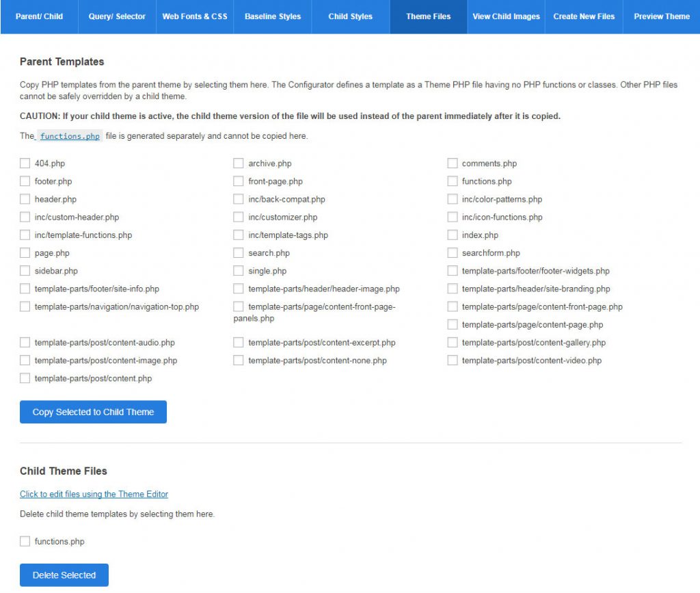The width and height of the screenshot is (700, 593).
Task: Open the Preview Theme tab
Action: [x=662, y=16]
